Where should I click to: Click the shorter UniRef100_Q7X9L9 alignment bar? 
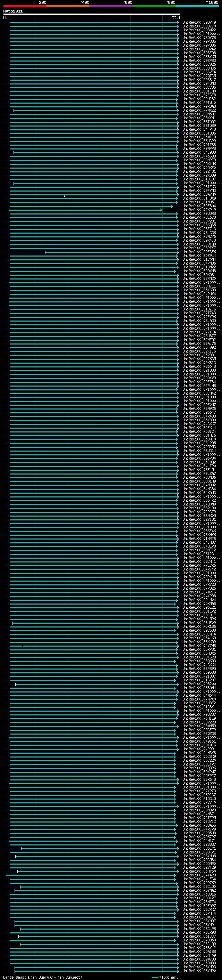pos(86,210)
